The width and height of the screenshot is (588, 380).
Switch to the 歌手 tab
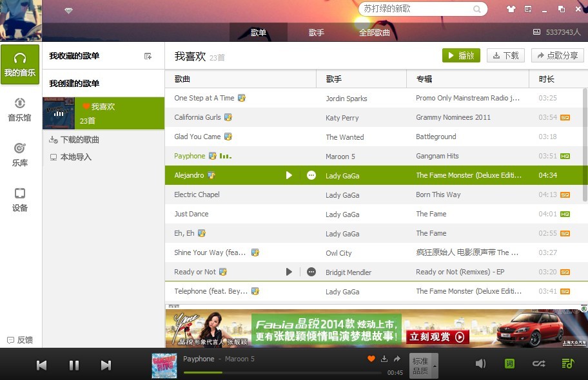316,32
